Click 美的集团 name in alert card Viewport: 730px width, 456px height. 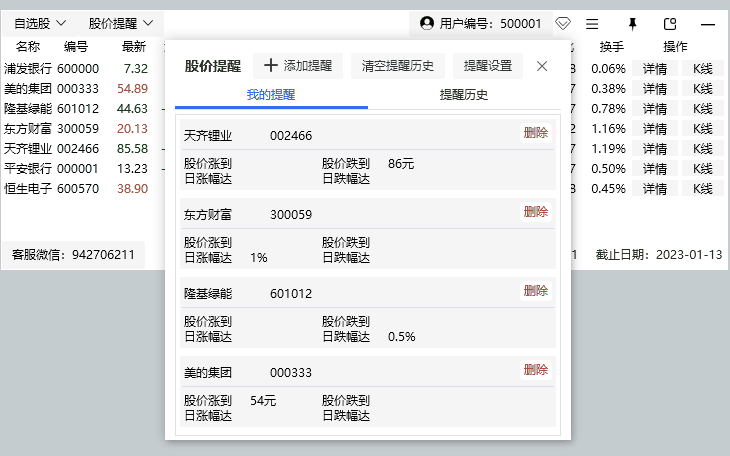(x=208, y=373)
